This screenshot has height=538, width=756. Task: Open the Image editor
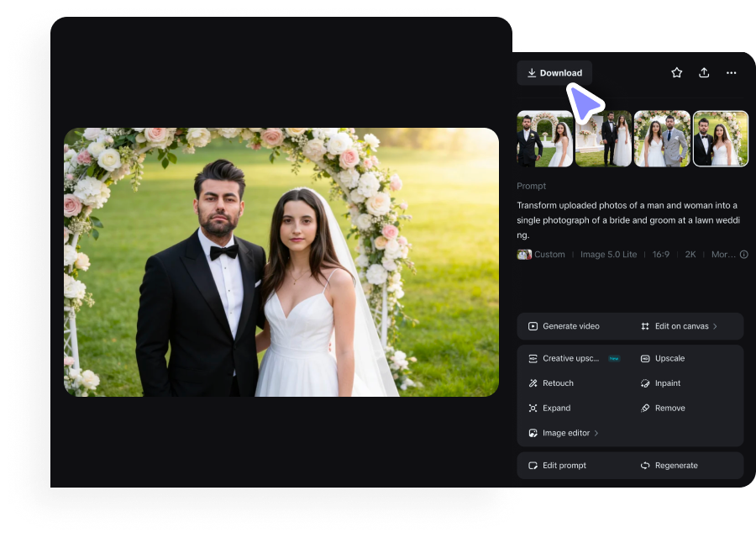click(x=565, y=433)
